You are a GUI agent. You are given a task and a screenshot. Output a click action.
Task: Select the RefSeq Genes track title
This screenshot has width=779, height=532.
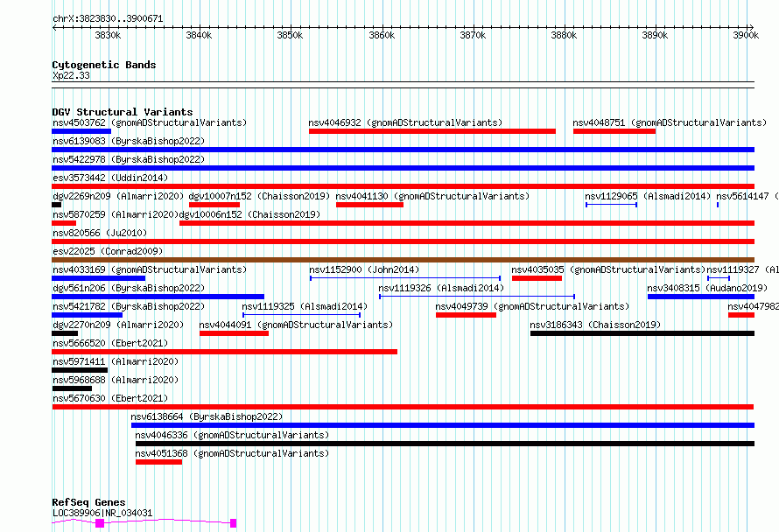tap(89, 502)
